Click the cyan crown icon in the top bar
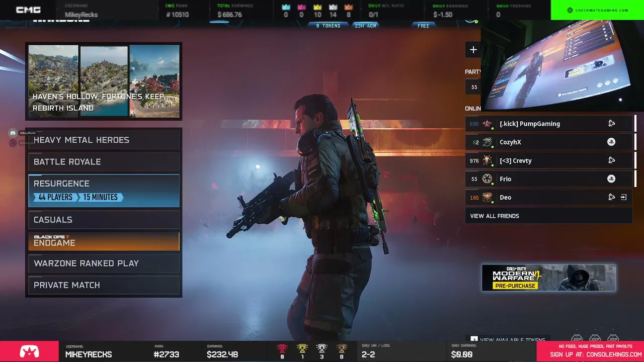The width and height of the screenshot is (644, 362). [x=286, y=7]
